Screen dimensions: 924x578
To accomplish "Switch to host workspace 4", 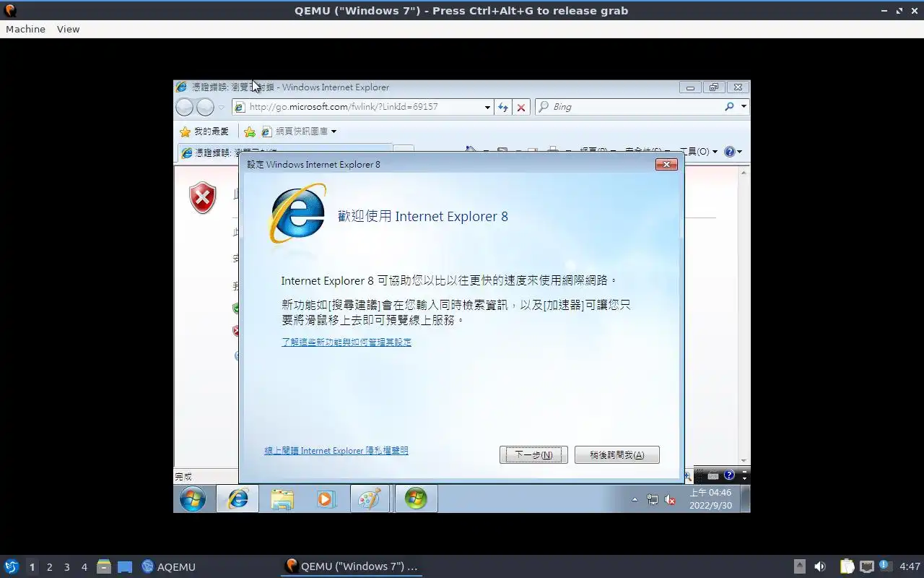I will 84,567.
